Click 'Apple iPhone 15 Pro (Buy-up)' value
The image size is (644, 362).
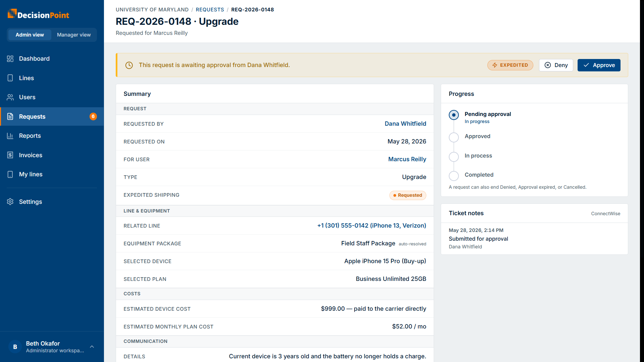coord(385,261)
